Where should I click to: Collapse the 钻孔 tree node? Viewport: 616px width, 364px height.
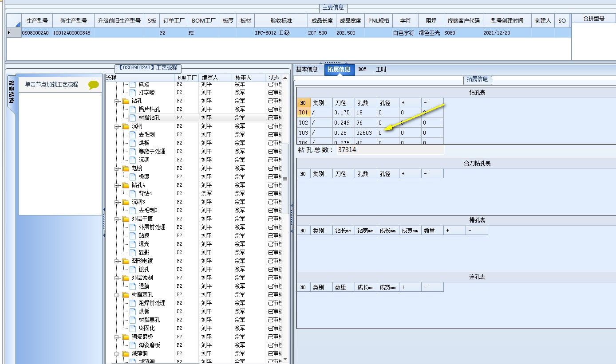point(117,101)
